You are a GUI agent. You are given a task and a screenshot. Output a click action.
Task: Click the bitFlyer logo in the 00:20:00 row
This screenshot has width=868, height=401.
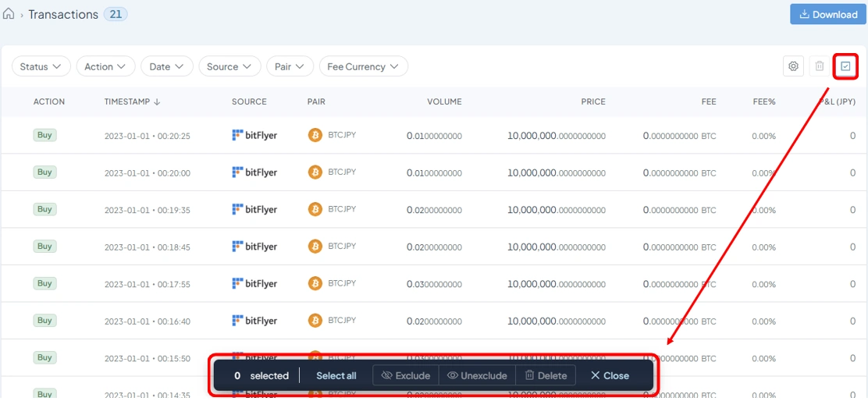coord(254,172)
